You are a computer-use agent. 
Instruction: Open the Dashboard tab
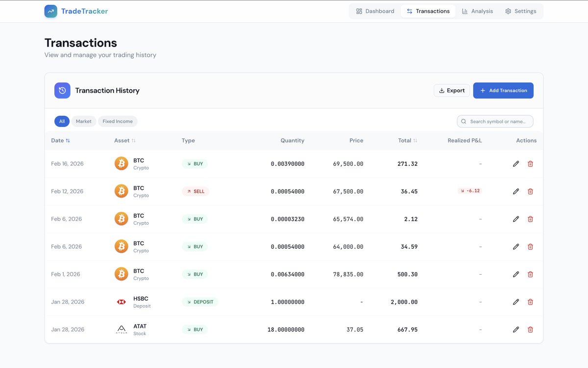click(x=375, y=11)
